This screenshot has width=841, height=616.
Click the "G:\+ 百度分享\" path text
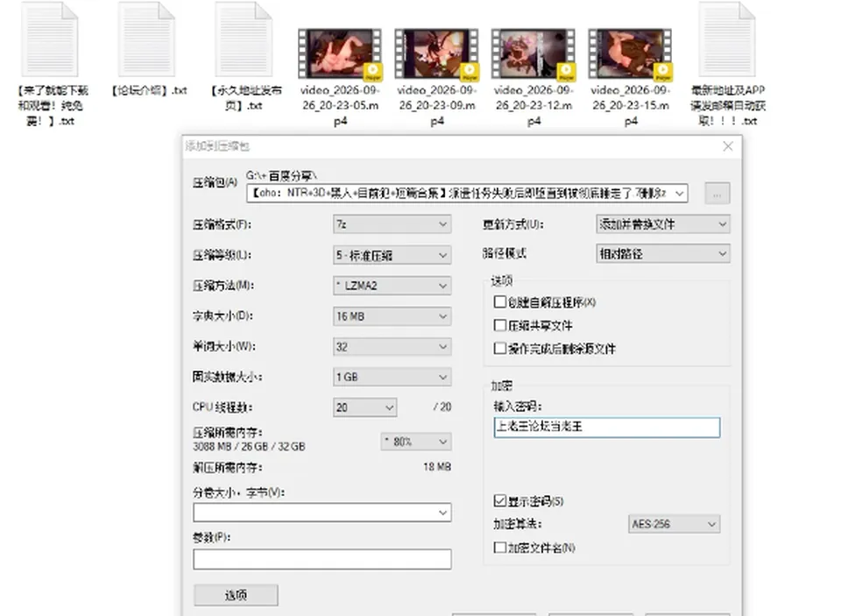click(x=281, y=176)
